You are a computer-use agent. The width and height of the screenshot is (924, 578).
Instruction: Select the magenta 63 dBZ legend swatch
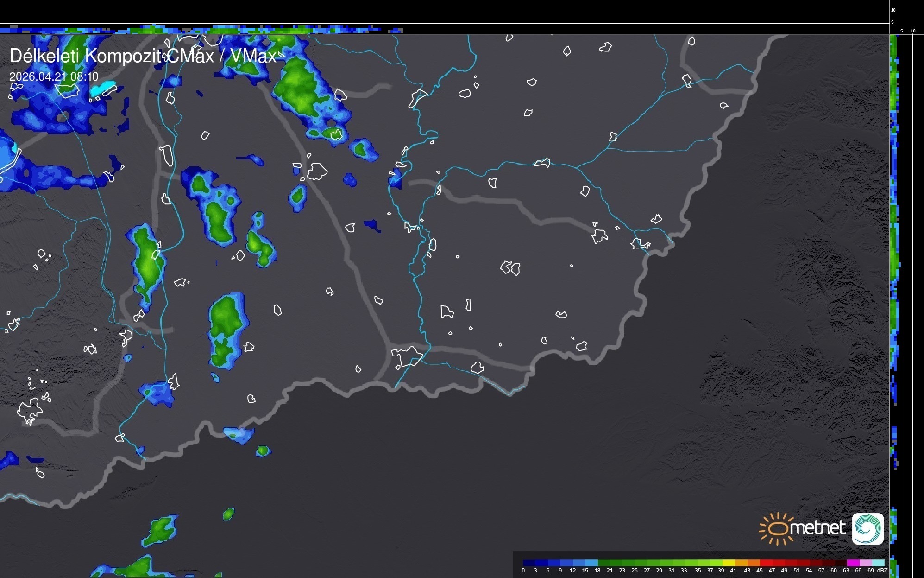pos(853,563)
